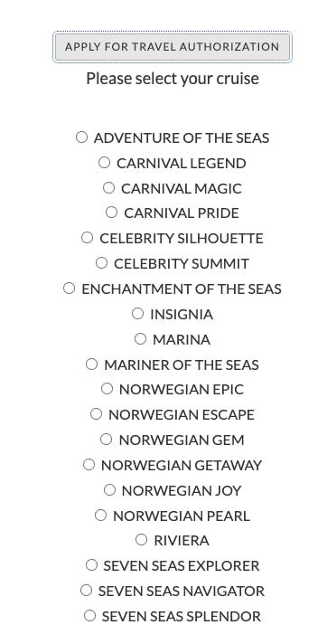
Task: Select Enchantment of the Seas cruise
Action: tap(69, 289)
